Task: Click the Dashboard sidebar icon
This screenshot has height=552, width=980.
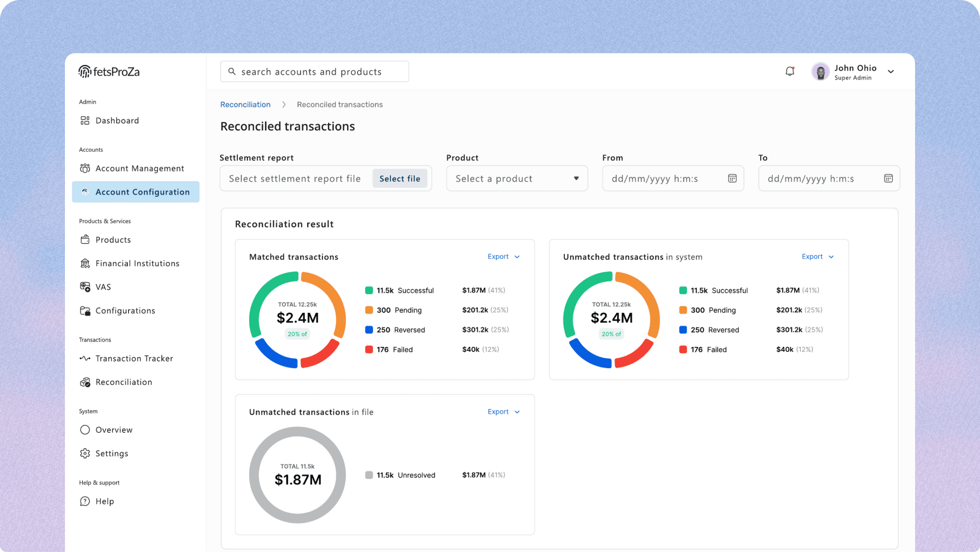Action: click(85, 120)
